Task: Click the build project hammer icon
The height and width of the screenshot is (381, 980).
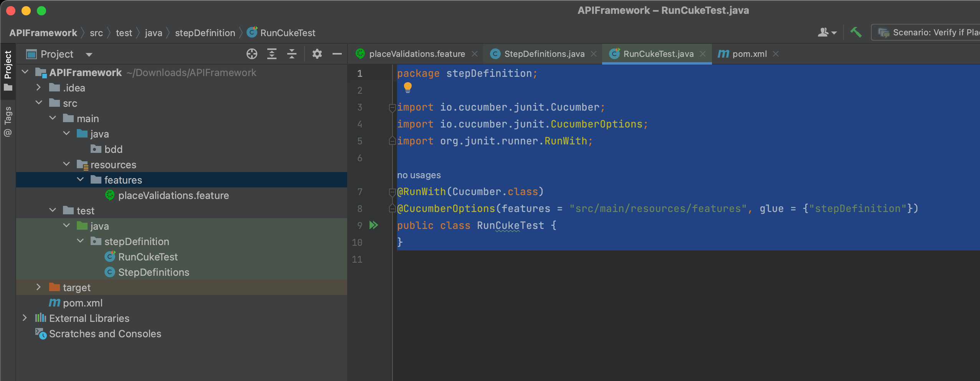Action: coord(856,33)
